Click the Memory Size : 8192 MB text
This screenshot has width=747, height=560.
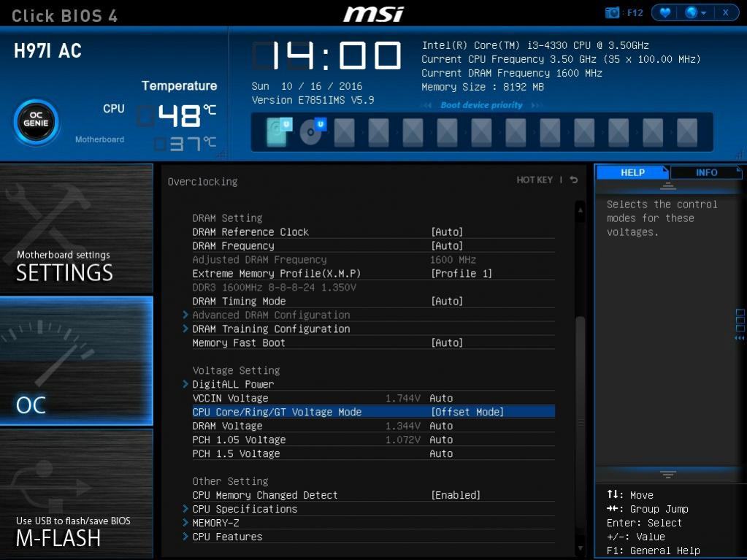tap(483, 87)
